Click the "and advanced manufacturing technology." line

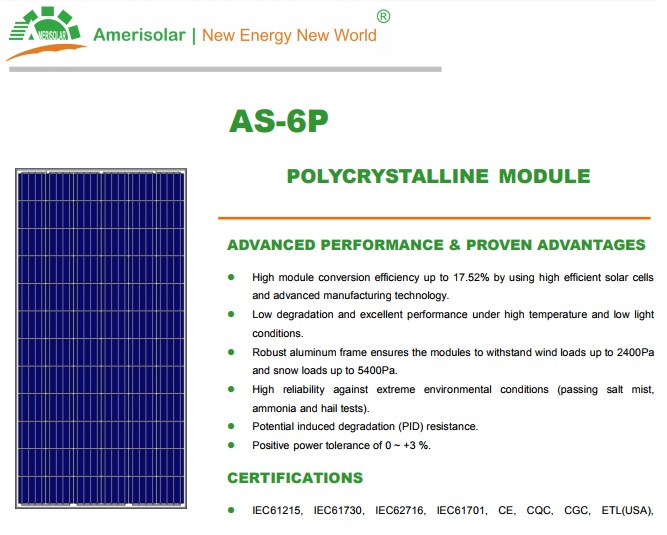pyautogui.click(x=351, y=296)
